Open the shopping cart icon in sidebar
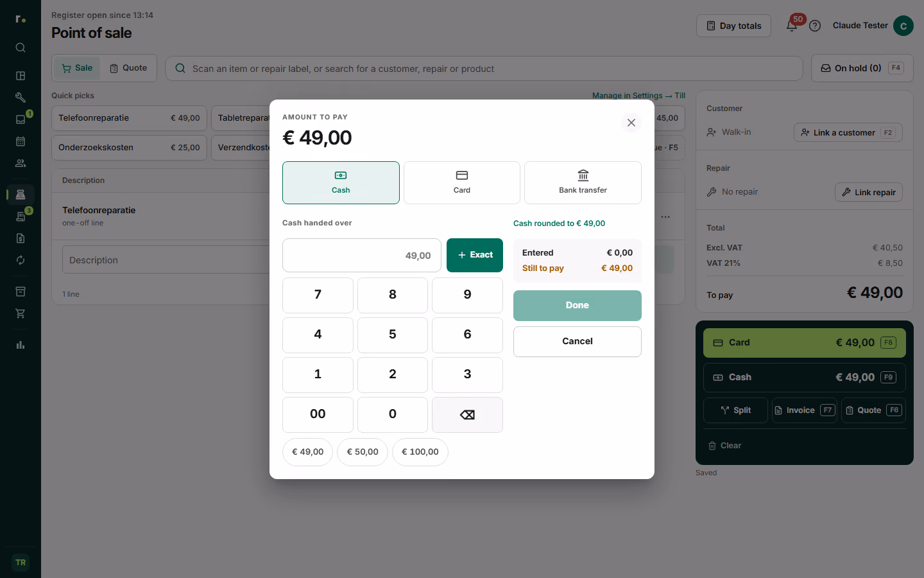 point(21,313)
